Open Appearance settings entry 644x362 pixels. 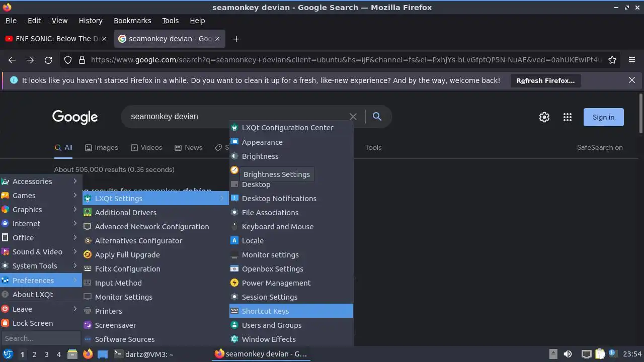[291, 142]
